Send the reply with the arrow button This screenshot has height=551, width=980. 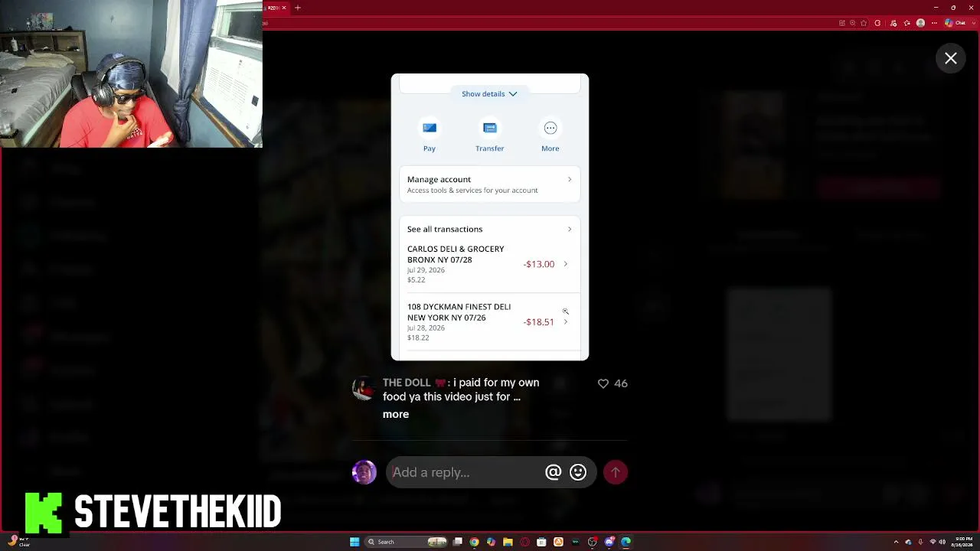point(616,472)
